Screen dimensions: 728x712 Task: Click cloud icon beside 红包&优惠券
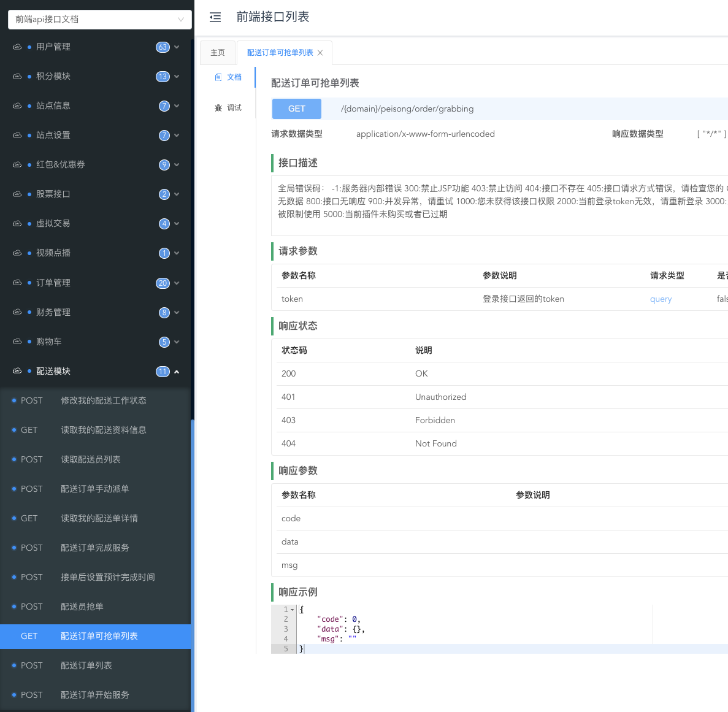(x=17, y=165)
